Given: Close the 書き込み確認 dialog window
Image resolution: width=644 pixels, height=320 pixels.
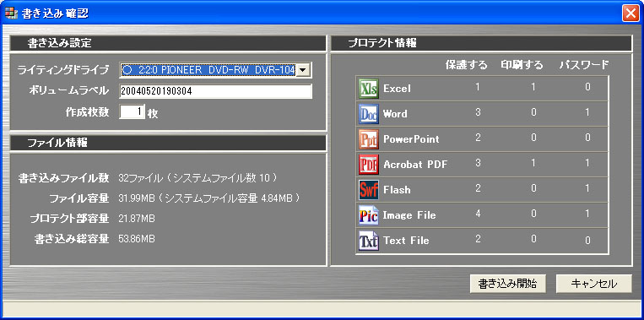Looking at the screenshot, I should (x=630, y=14).
